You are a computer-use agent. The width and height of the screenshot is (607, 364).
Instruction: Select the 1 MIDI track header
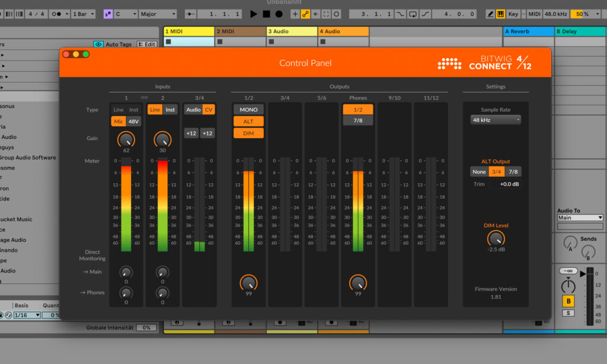(x=189, y=31)
